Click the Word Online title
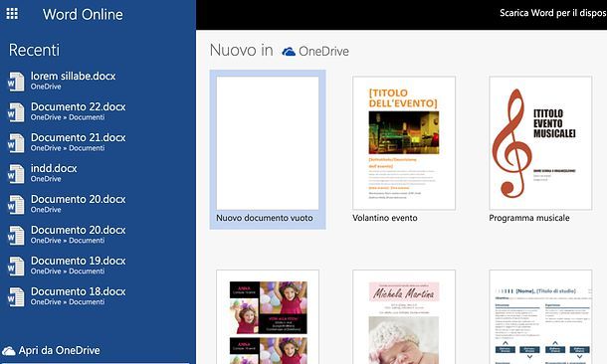Viewport: 607px width, 364px height. (x=83, y=14)
